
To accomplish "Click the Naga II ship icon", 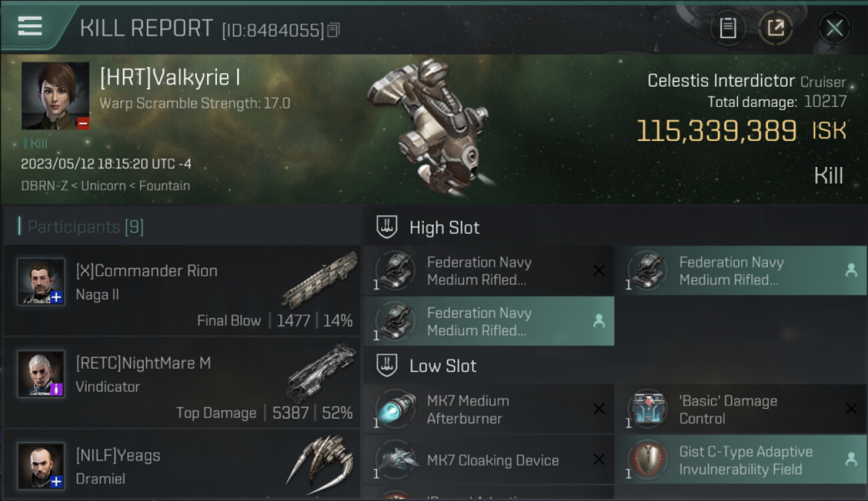I will [319, 280].
